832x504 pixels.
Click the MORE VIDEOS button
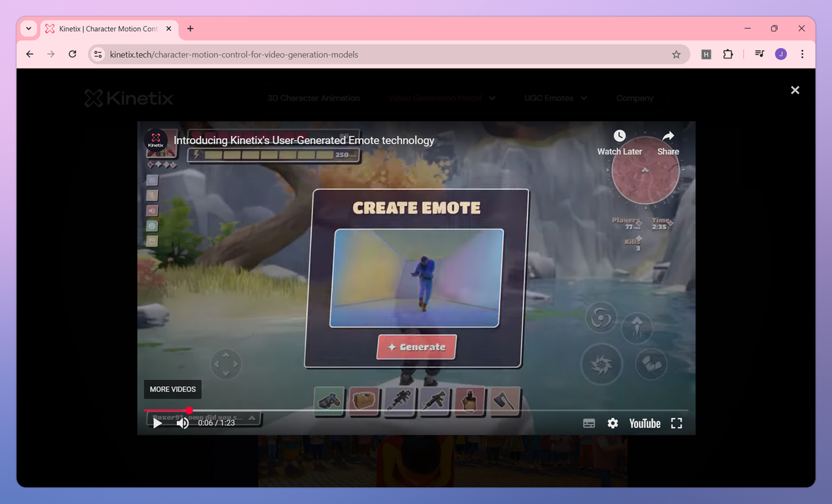173,390
